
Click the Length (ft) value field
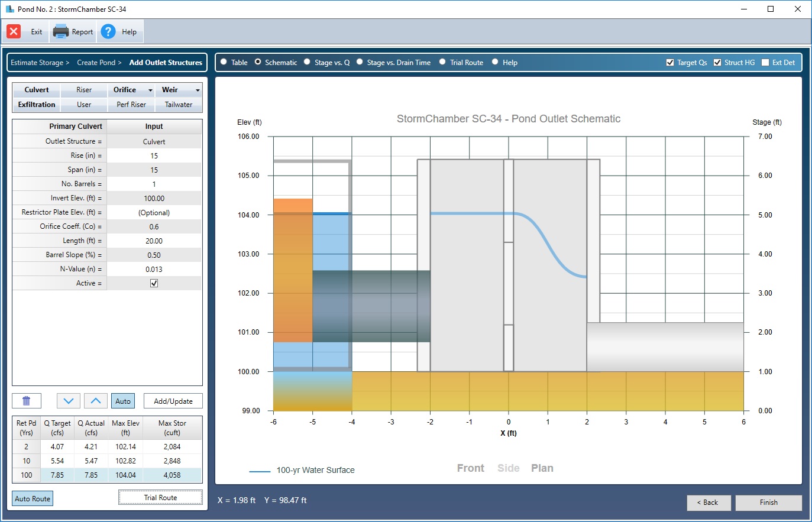pyautogui.click(x=154, y=241)
